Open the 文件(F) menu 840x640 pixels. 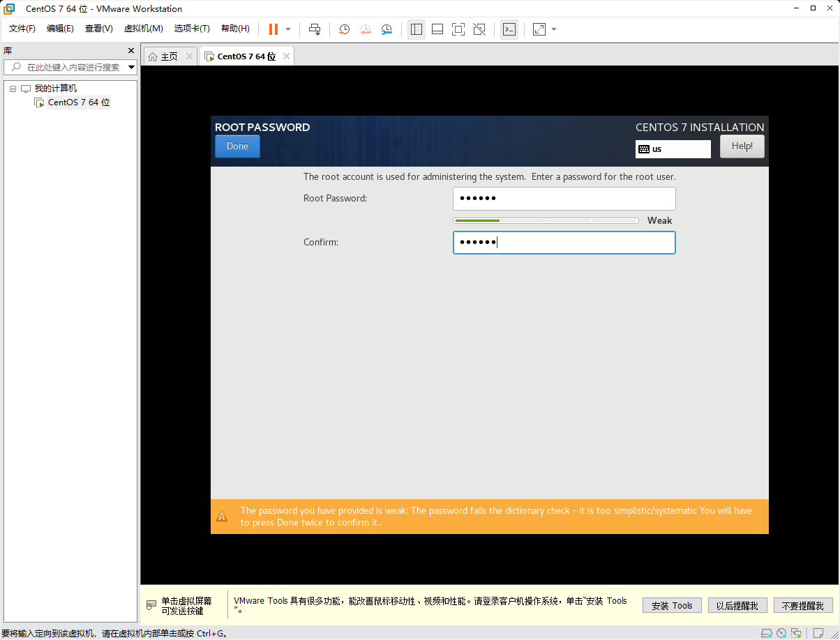tap(22, 29)
